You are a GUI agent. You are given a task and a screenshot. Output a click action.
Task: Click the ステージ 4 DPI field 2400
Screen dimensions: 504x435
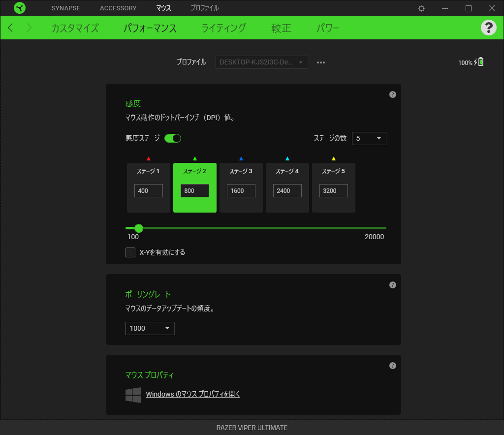point(287,191)
